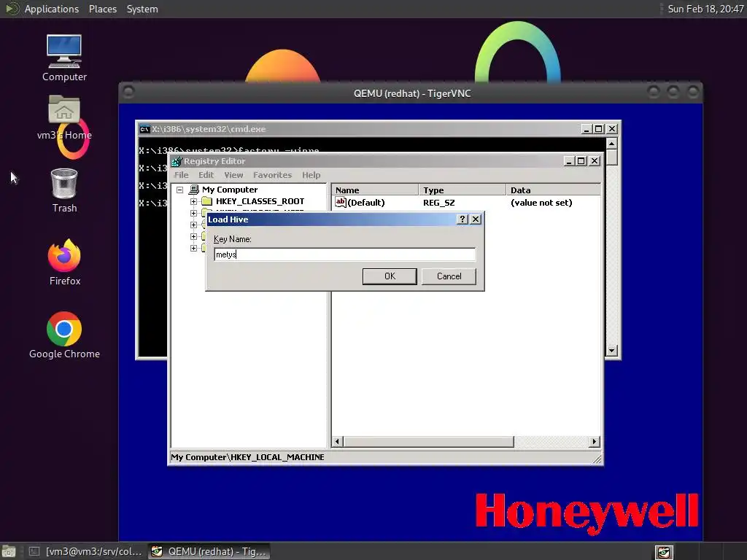Click the Registry Editor title bar icon
The image size is (747, 560).
[x=177, y=161]
